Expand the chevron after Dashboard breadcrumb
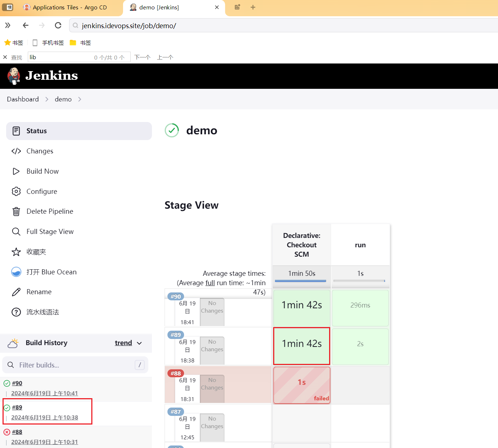This screenshot has height=448, width=498. 47,99
